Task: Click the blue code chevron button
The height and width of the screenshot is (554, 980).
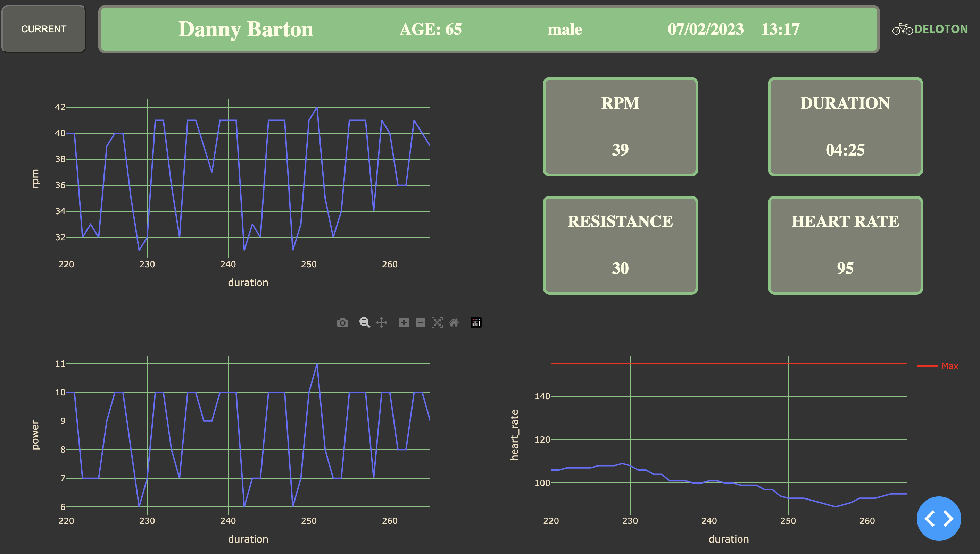Action: [939, 519]
